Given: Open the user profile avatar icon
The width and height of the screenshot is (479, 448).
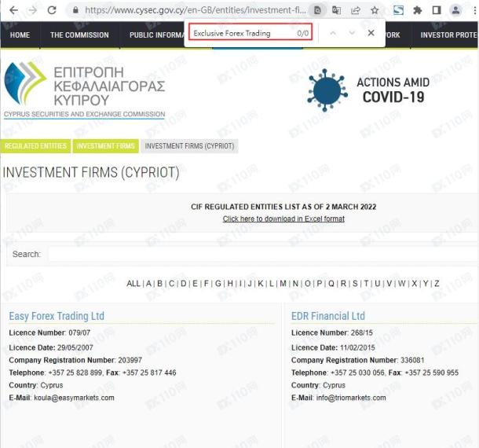Looking at the screenshot, I should tap(455, 10).
